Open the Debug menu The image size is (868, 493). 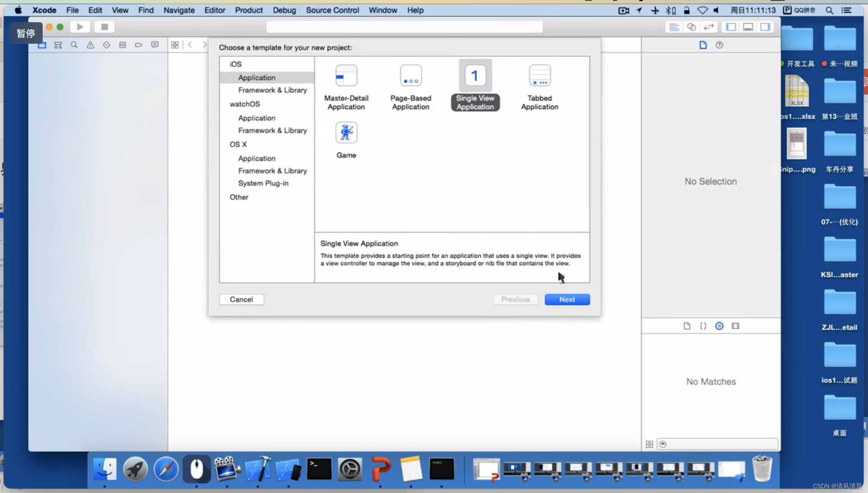pyautogui.click(x=284, y=10)
